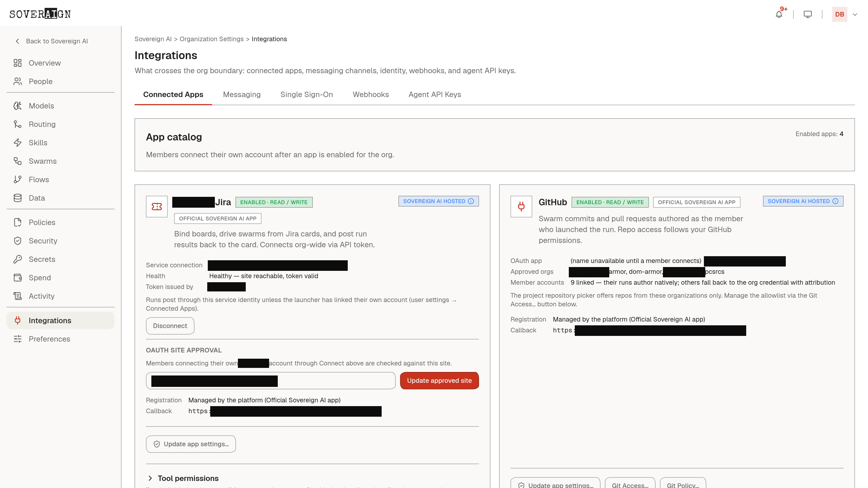Switch to the Webhooks tab
The height and width of the screenshot is (488, 868).
click(371, 95)
